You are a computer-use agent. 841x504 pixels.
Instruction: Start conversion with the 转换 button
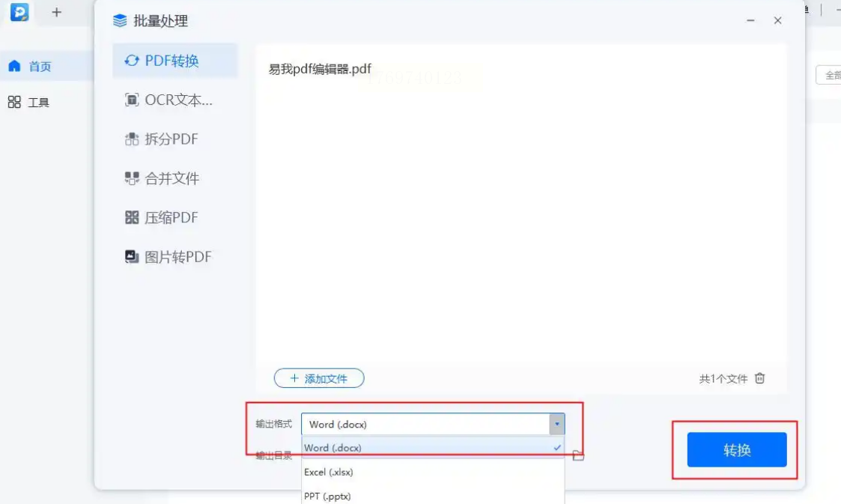737,450
